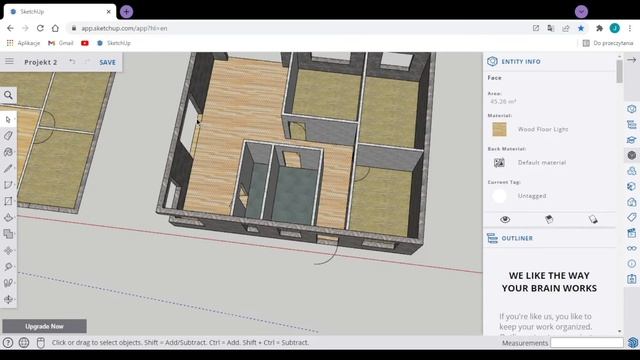Open the solid tools overlapping squares icon
The width and height of the screenshot is (640, 360).
(x=8, y=234)
